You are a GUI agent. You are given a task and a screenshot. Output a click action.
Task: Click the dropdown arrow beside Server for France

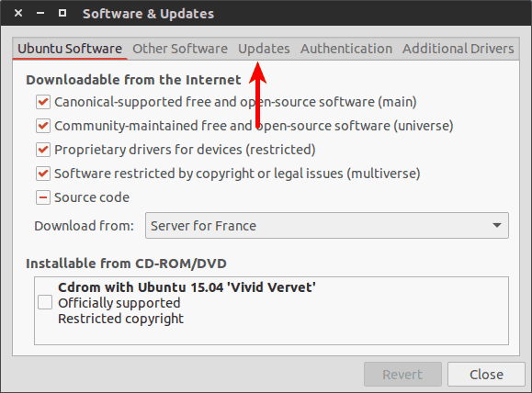click(497, 226)
